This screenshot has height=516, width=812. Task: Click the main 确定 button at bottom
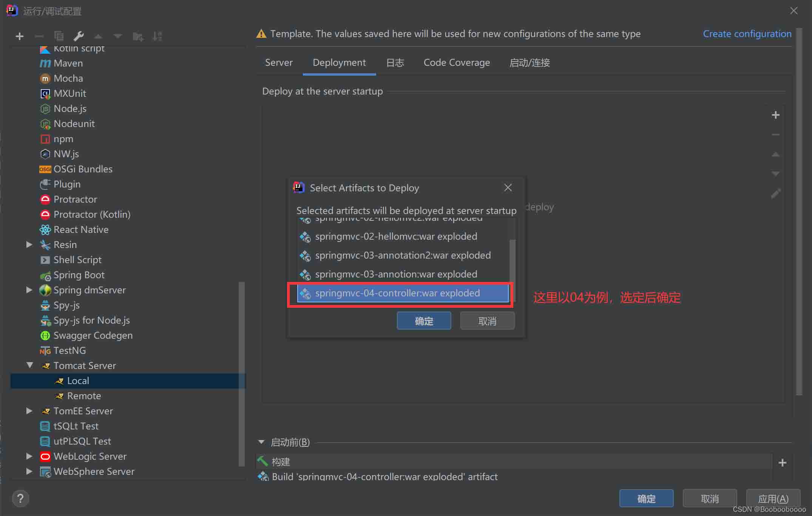pyautogui.click(x=646, y=499)
